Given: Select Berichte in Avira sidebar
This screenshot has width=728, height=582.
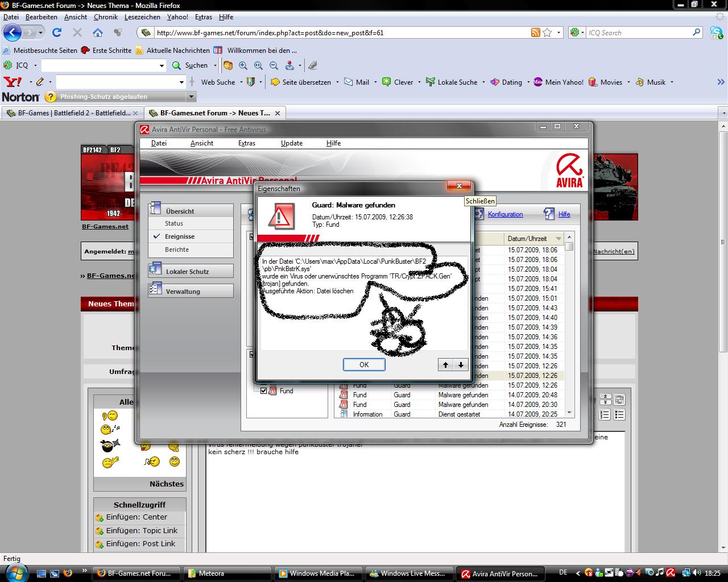Looking at the screenshot, I should coord(177,250).
